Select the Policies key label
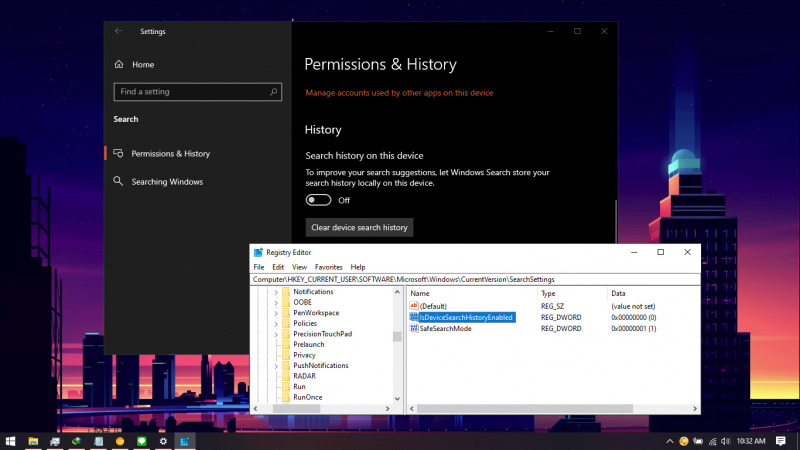 pyautogui.click(x=305, y=323)
